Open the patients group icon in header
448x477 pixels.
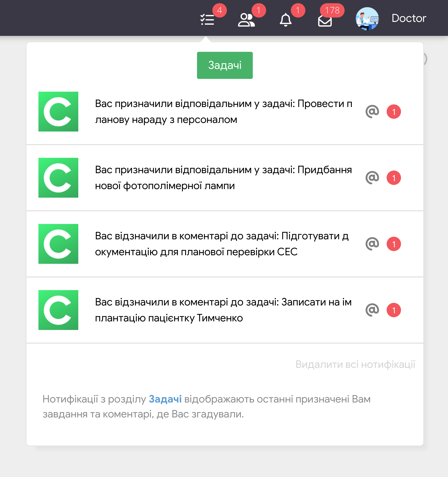pyautogui.click(x=246, y=20)
